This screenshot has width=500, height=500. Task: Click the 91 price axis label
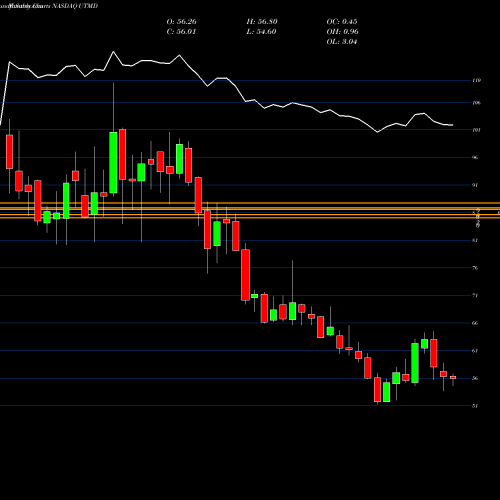click(475, 185)
